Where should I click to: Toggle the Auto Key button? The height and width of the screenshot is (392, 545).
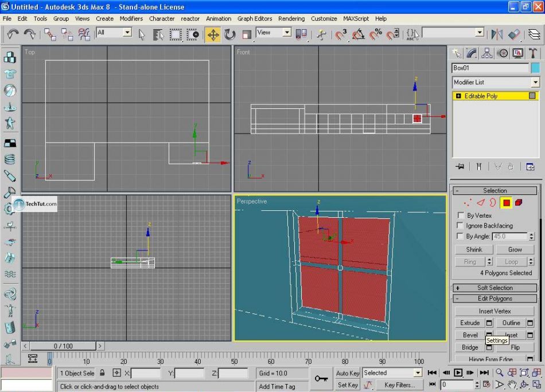[x=347, y=373]
